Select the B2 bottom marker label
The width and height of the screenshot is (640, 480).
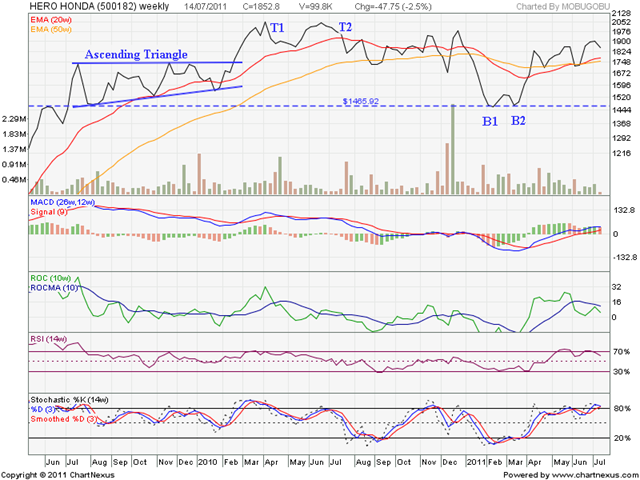coord(518,120)
